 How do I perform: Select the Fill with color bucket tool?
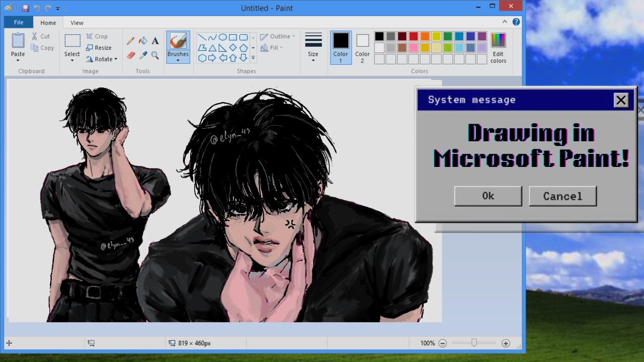(143, 41)
